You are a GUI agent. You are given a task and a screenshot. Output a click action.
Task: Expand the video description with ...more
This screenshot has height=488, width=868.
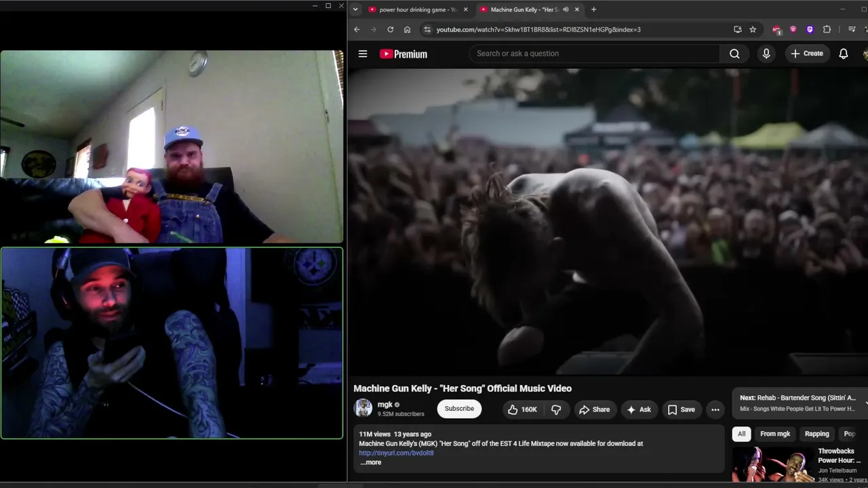[370, 462]
